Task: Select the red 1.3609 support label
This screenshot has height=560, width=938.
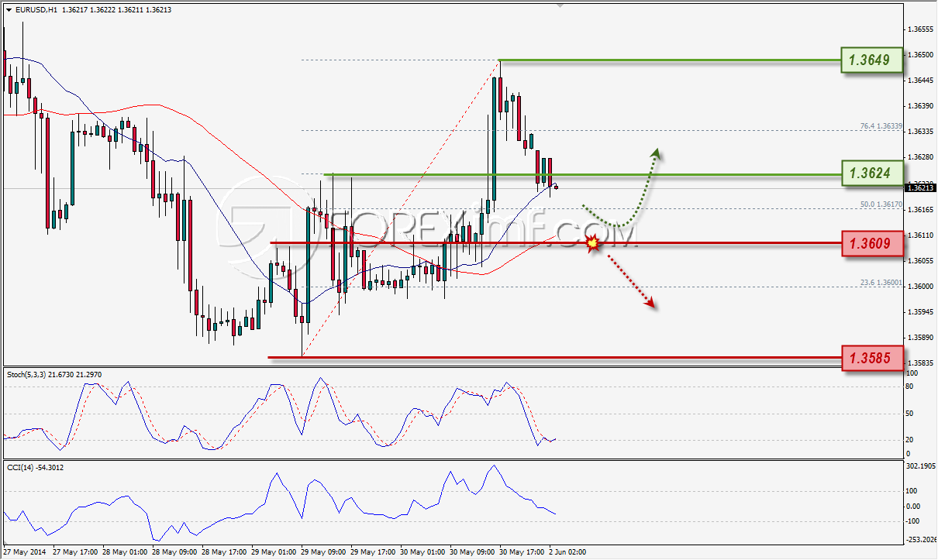Action: click(873, 243)
